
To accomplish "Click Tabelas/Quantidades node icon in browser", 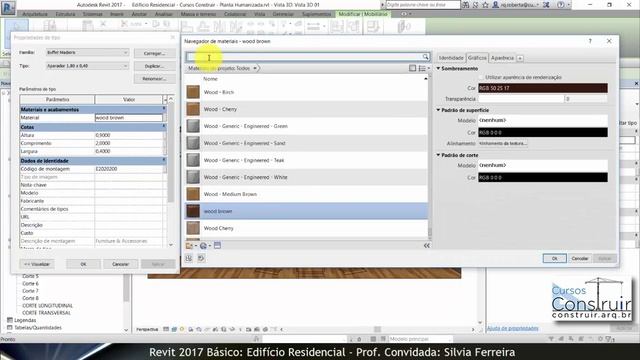I will (10, 327).
